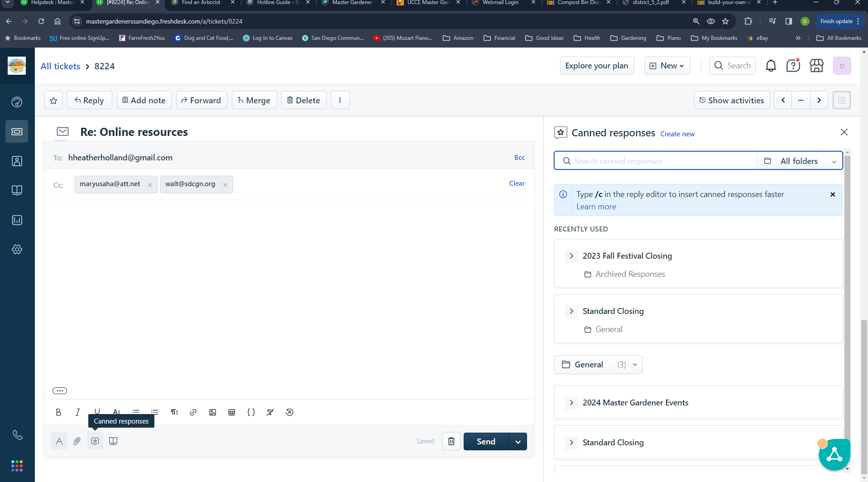
Task: Expand the quoted text ellipsis in editor
Action: pyautogui.click(x=60, y=390)
